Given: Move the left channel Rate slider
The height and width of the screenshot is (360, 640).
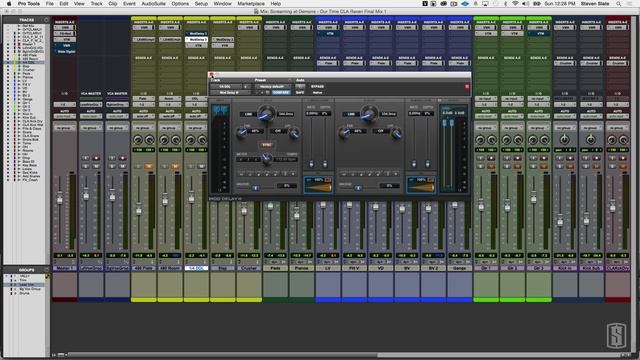Looking at the screenshot, I should (311, 163).
